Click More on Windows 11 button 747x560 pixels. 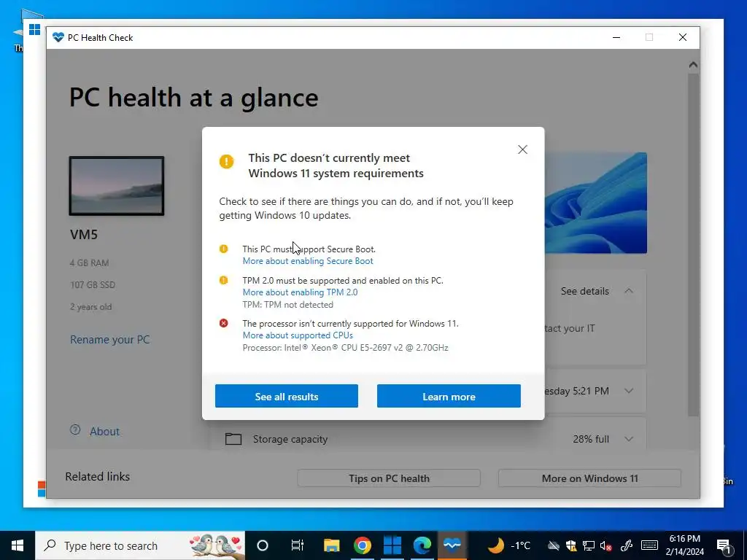589,478
